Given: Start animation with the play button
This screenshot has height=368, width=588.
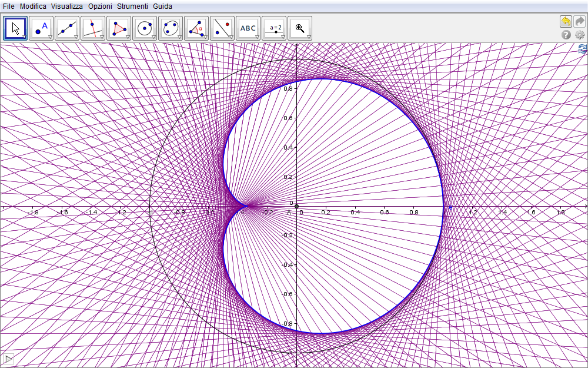Looking at the screenshot, I should click(x=8, y=359).
